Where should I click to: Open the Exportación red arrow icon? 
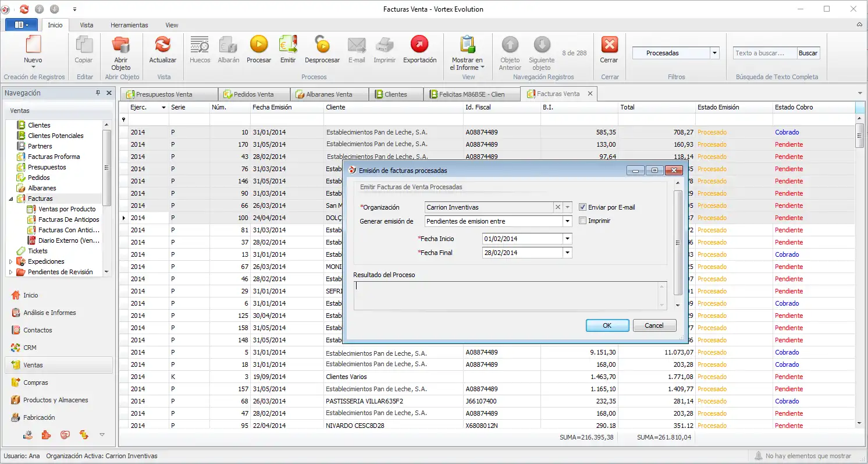point(419,44)
